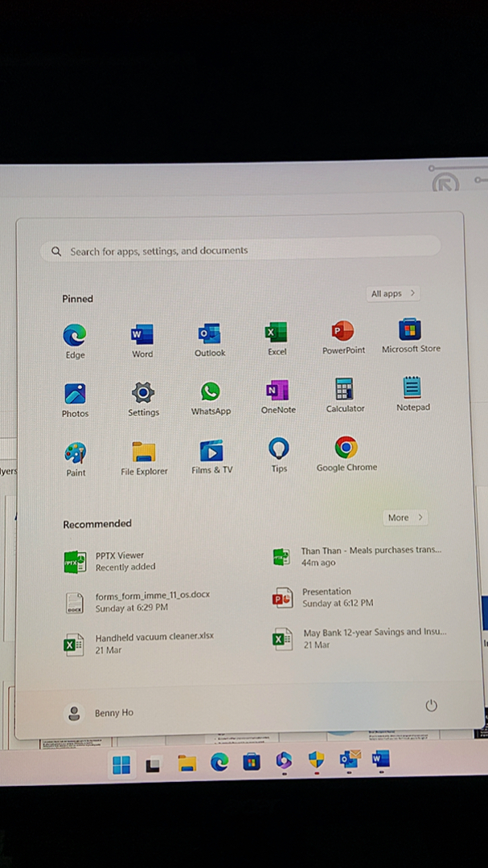
Task: Launch the Paint app
Action: click(x=76, y=459)
